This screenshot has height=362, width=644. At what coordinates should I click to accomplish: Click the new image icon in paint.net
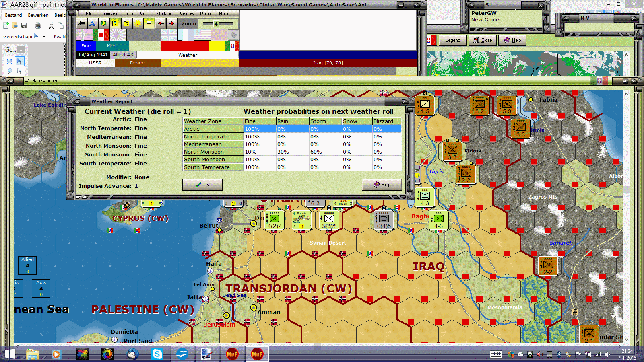(x=6, y=26)
